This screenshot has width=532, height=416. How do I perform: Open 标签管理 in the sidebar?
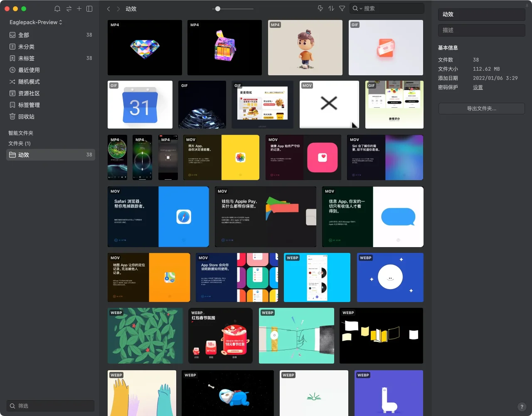[x=29, y=105]
